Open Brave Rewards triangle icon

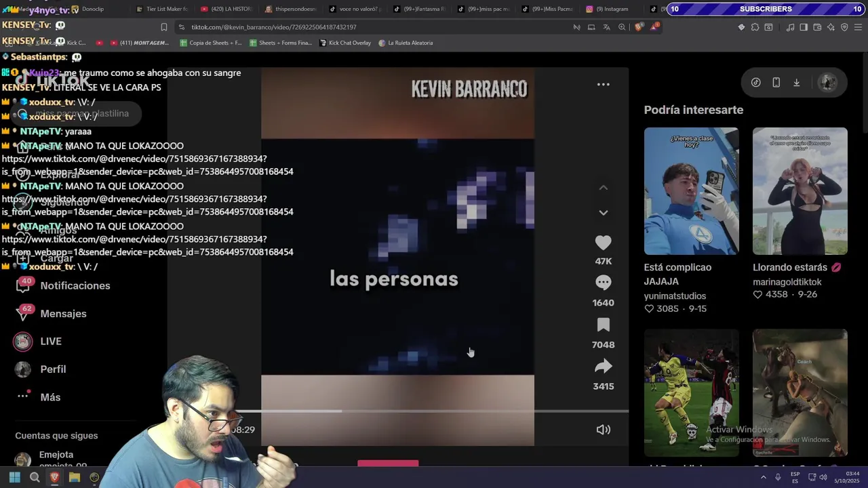[654, 27]
